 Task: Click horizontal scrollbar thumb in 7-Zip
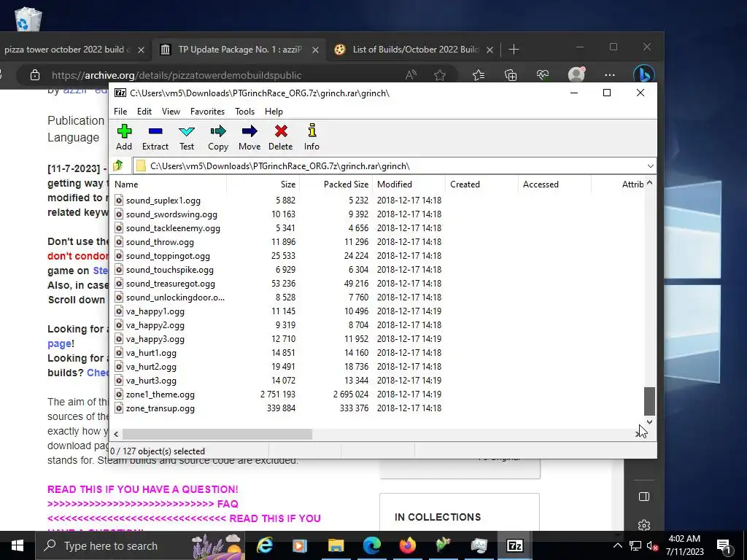[217, 434]
